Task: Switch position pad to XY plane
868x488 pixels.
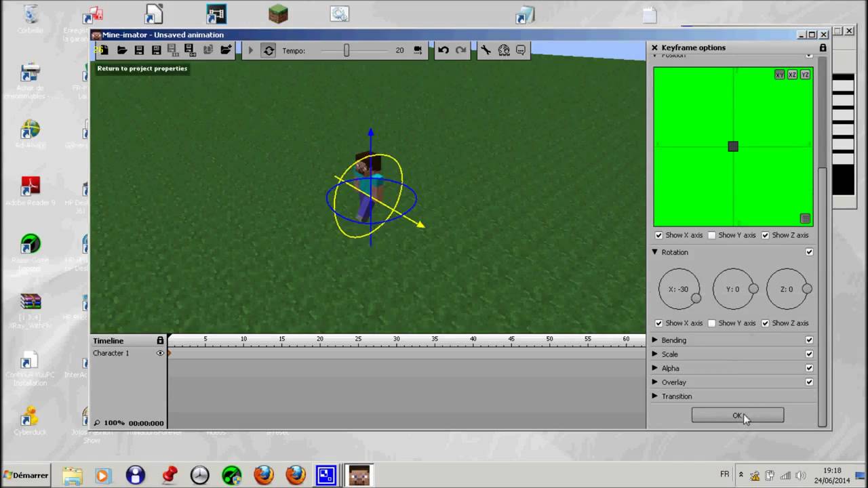Action: click(x=780, y=75)
